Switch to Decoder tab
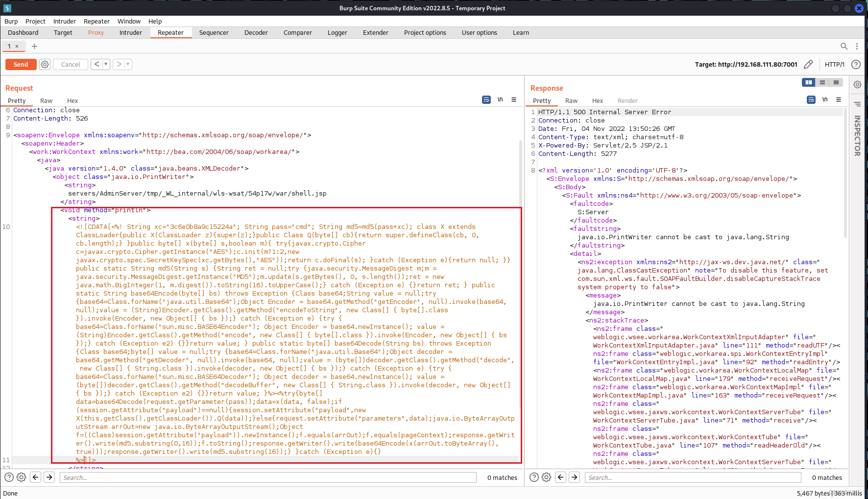Viewport: 868px width, 499px height. 256,32
